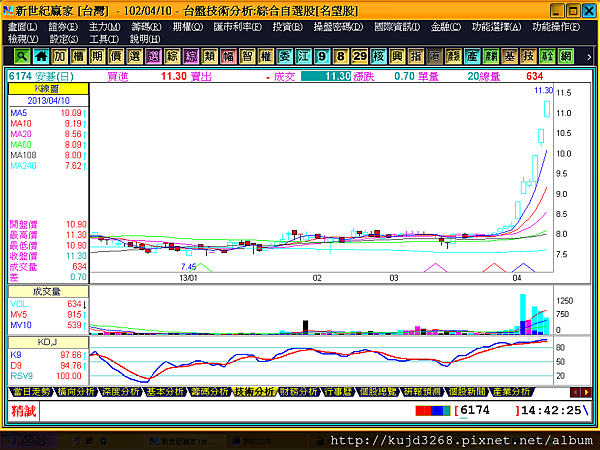Open the 工具(T) menu

point(104,39)
